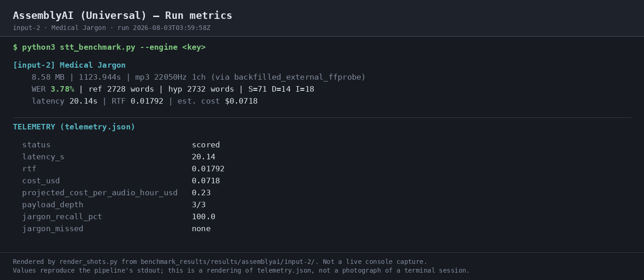Click the 'S=71 D=14 I=18' error counts
Screen dimensions: 644x280
click(281, 89)
